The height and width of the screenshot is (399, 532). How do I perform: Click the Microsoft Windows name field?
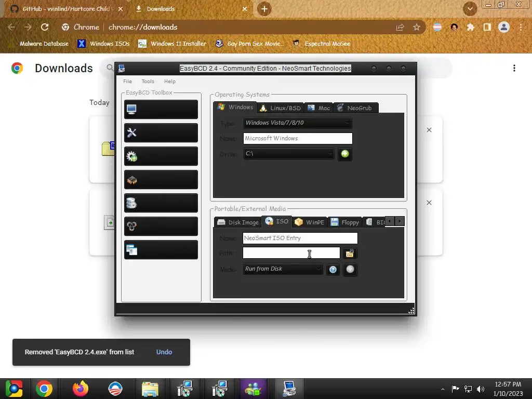[298, 138]
